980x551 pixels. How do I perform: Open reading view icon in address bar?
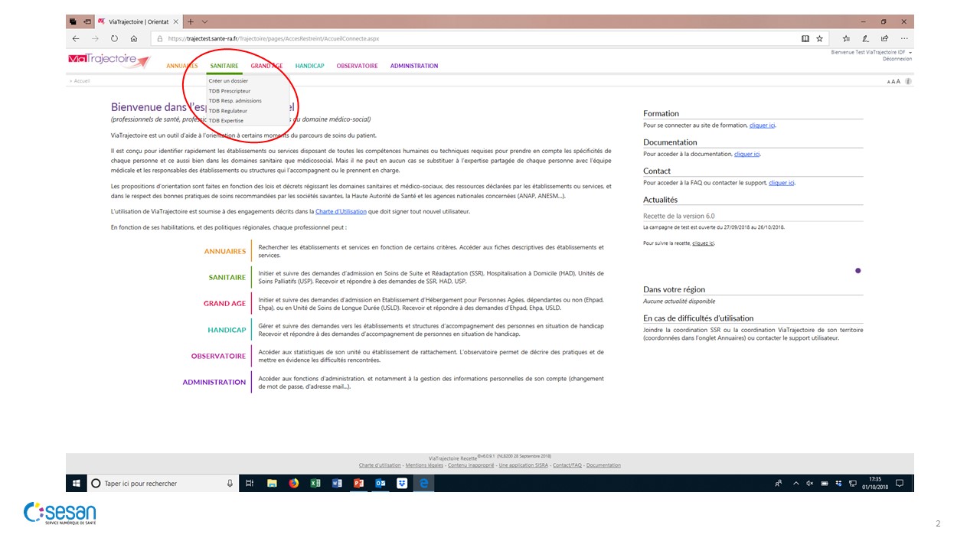(805, 38)
